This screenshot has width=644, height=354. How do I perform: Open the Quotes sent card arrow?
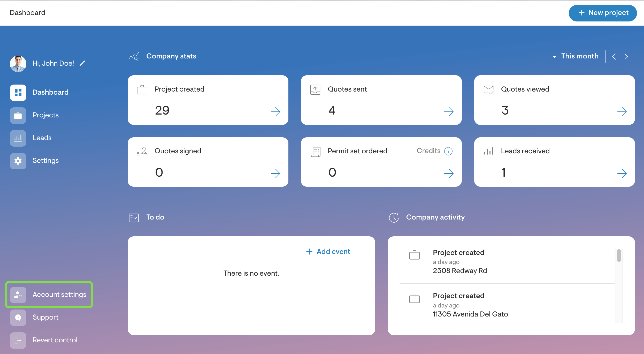[x=449, y=111]
